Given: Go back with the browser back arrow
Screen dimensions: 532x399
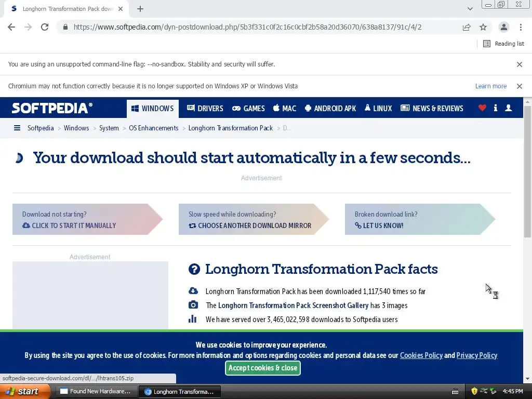Looking at the screenshot, I should click(11, 27).
